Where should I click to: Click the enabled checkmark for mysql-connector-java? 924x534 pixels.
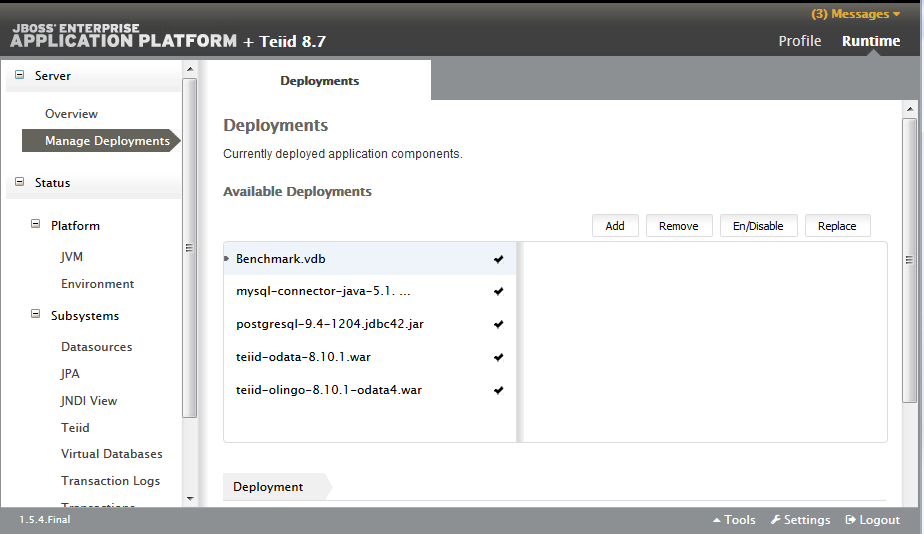click(499, 291)
